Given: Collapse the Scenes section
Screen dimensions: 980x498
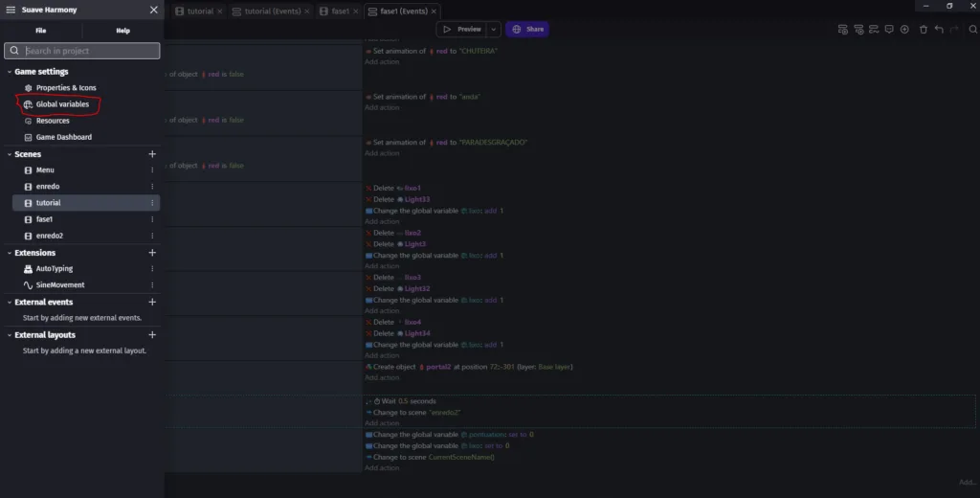Looking at the screenshot, I should [10, 154].
